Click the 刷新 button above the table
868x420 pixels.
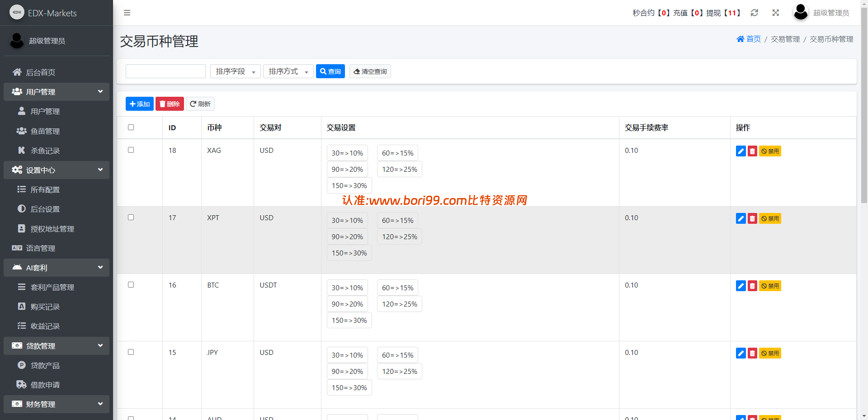200,104
